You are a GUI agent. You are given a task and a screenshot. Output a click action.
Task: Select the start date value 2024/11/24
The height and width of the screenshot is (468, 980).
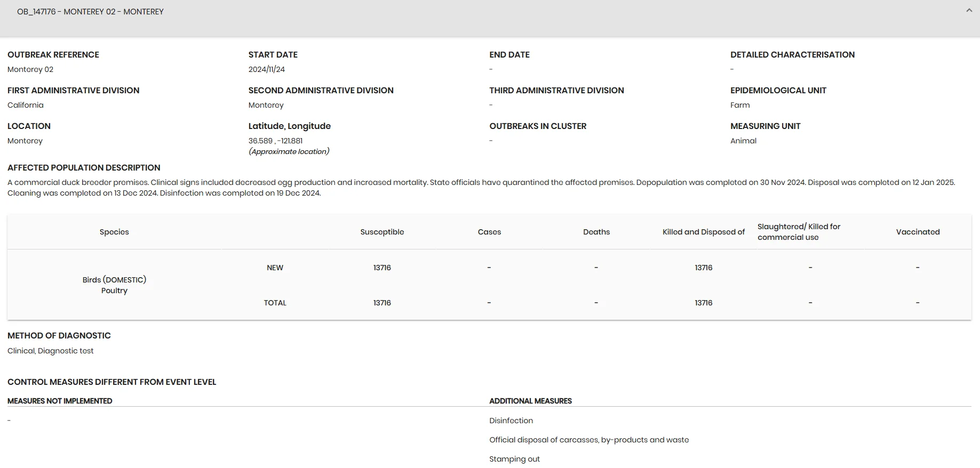266,69
